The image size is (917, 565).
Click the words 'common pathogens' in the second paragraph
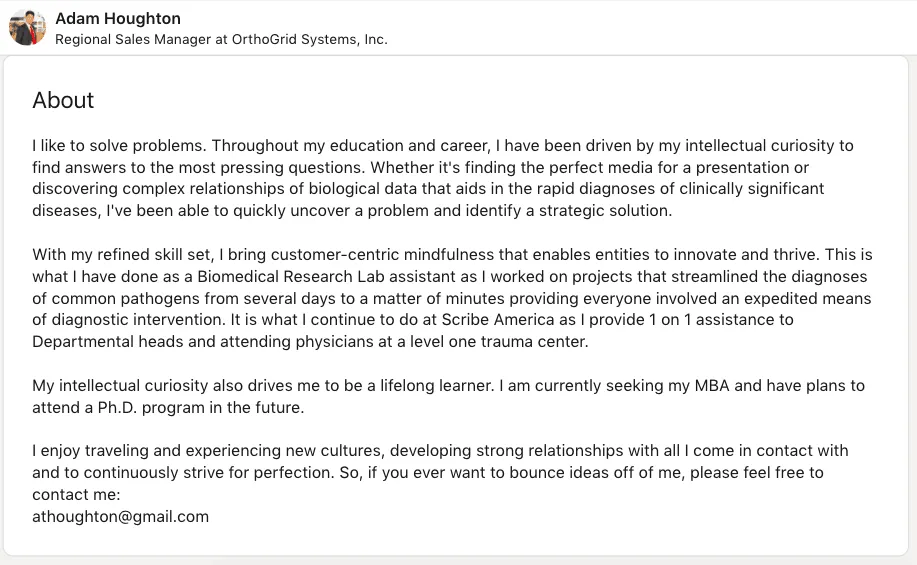116,299
